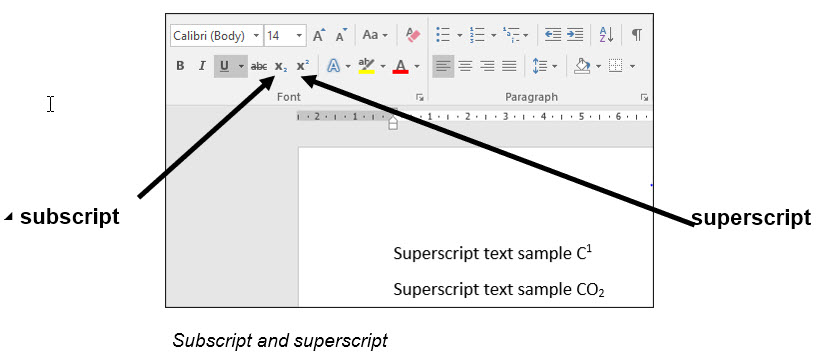This screenshot has height=360, width=828.
Task: Click Decrease Indent icon
Action: click(x=553, y=35)
